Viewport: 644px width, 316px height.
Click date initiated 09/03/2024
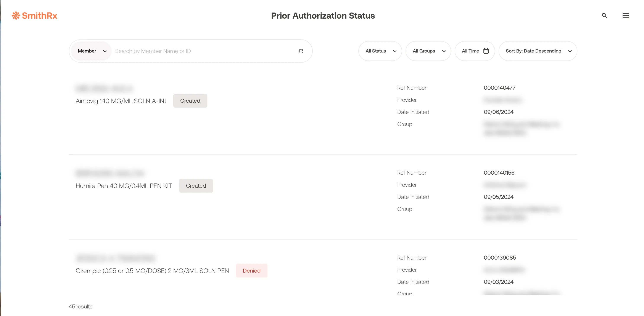click(x=499, y=282)
